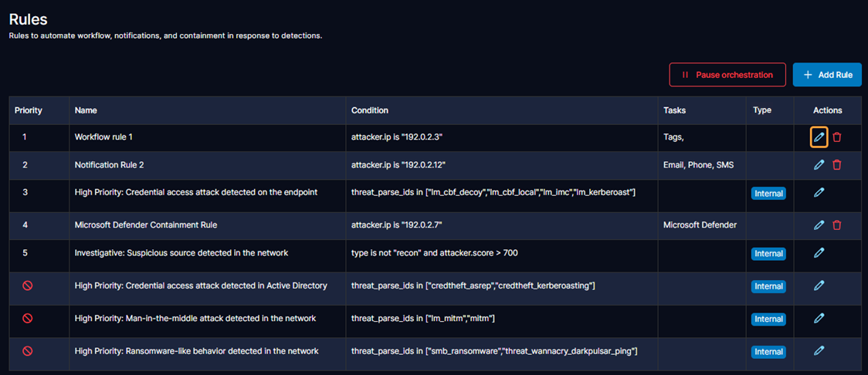The height and width of the screenshot is (375, 868).
Task: Delete Microsoft Defender Containment Rule
Action: pyautogui.click(x=837, y=225)
